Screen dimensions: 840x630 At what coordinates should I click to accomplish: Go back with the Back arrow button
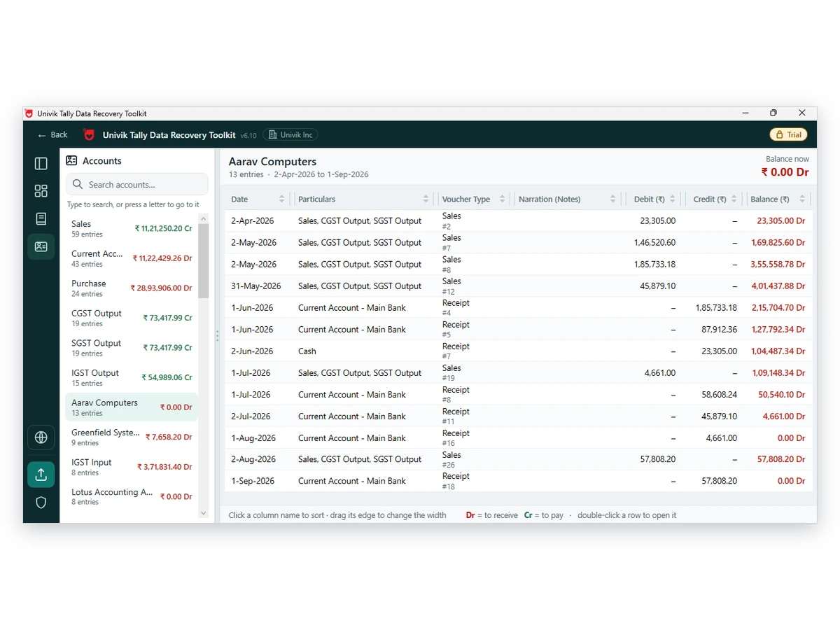[x=52, y=135]
